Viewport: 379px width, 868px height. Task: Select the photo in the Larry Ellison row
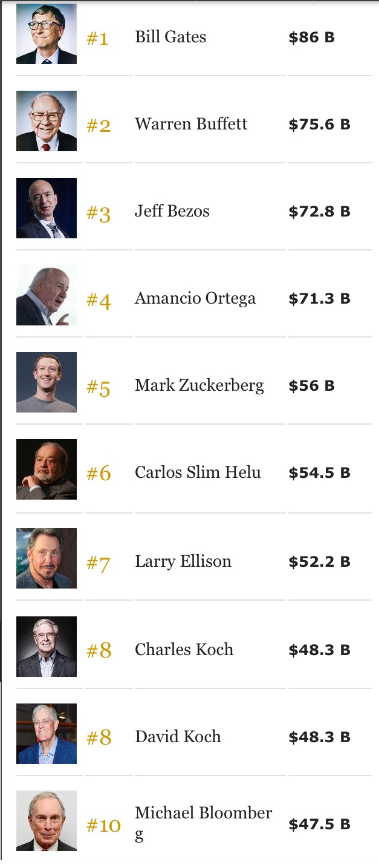click(x=47, y=558)
